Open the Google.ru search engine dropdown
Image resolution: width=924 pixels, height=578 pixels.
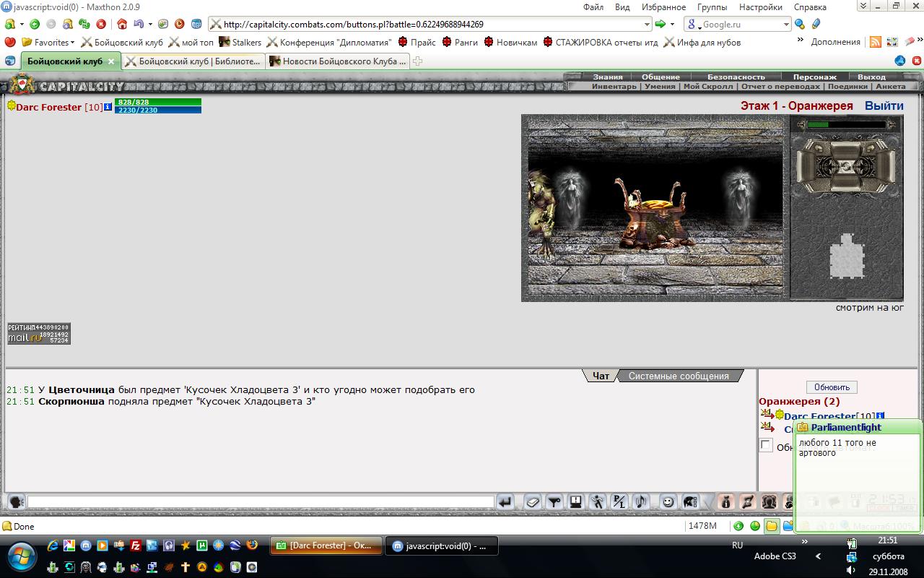click(x=786, y=24)
